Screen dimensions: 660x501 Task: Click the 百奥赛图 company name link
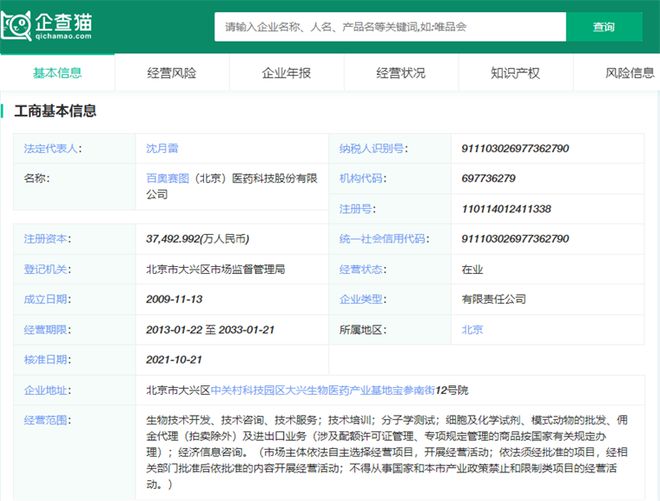pyautogui.click(x=168, y=179)
